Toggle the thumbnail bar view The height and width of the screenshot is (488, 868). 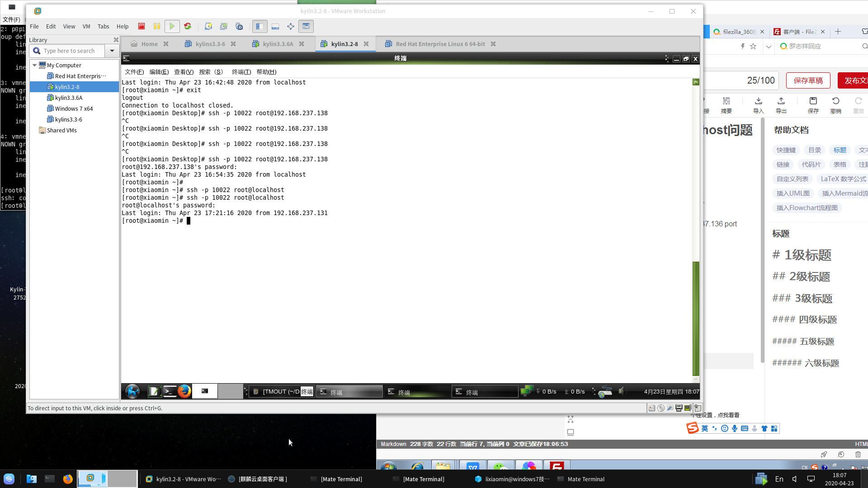[275, 26]
